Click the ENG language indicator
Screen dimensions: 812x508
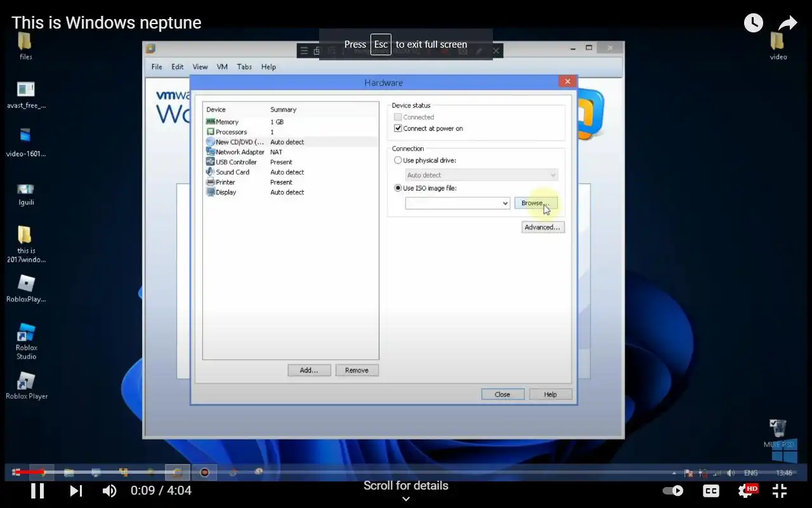(x=751, y=473)
